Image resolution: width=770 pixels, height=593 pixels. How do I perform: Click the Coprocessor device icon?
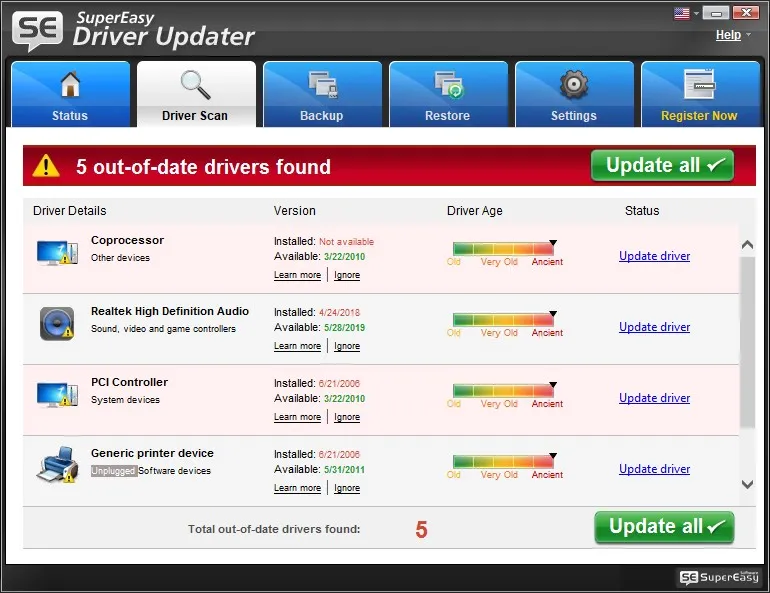tap(56, 252)
